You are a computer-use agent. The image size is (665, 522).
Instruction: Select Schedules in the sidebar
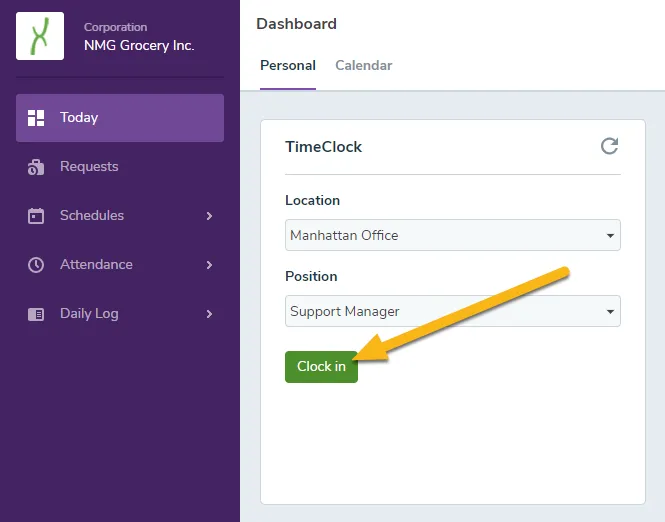pyautogui.click(x=120, y=215)
